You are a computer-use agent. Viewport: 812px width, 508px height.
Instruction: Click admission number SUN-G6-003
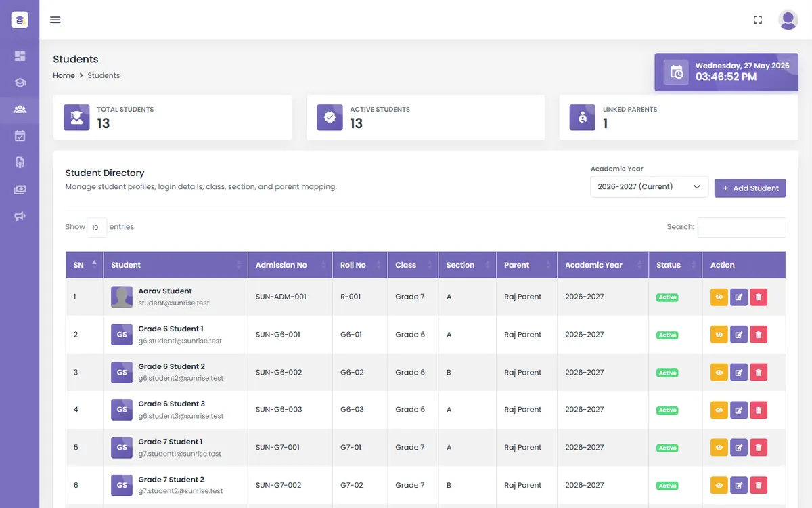pyautogui.click(x=279, y=410)
